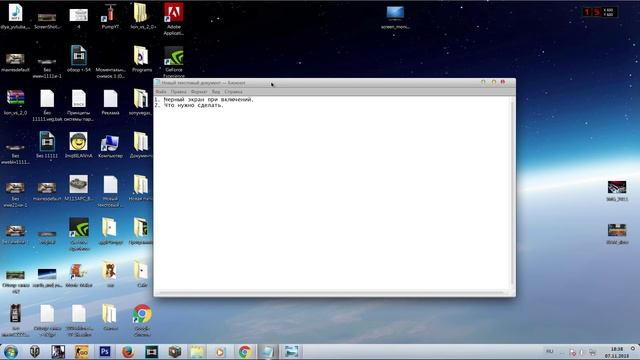Select the WinRAR archive lion_vs_2_0
The image size is (640, 360).
(16, 102)
